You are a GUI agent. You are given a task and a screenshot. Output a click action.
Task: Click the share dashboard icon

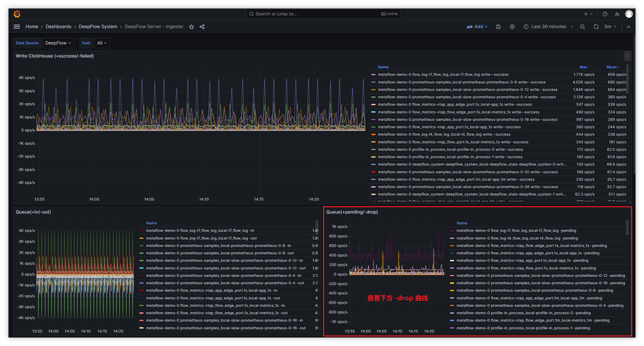(x=202, y=27)
